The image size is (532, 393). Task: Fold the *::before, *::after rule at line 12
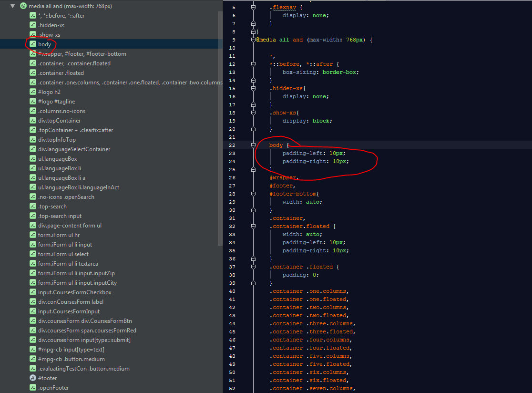click(253, 64)
